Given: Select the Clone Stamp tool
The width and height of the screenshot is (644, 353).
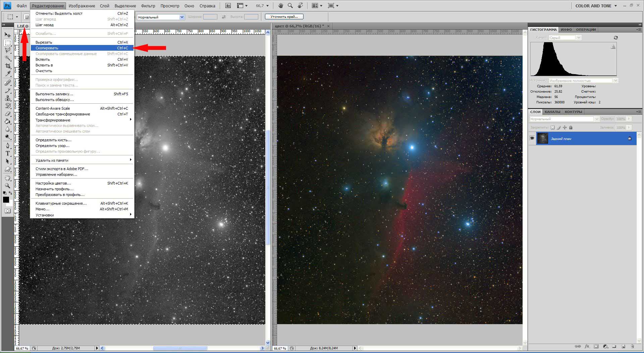Looking at the screenshot, I should [x=7, y=98].
